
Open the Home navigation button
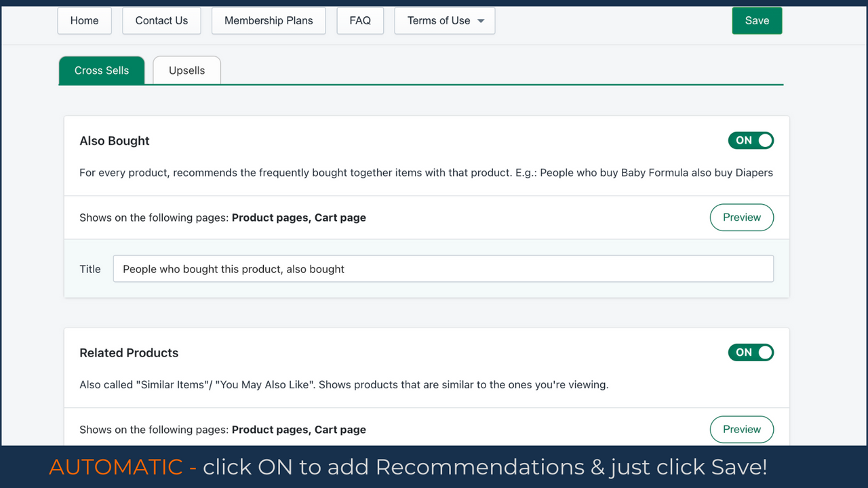pyautogui.click(x=84, y=20)
